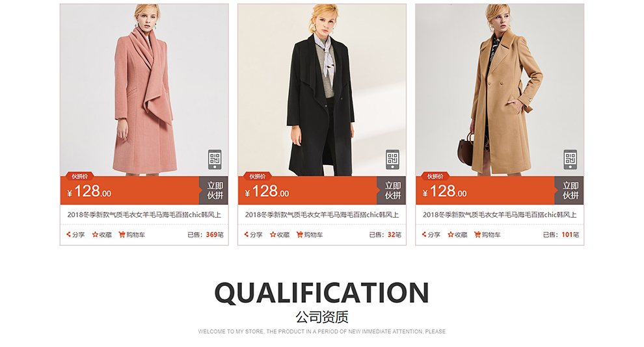Click 立即伙拼 button on pink coat

(x=214, y=190)
